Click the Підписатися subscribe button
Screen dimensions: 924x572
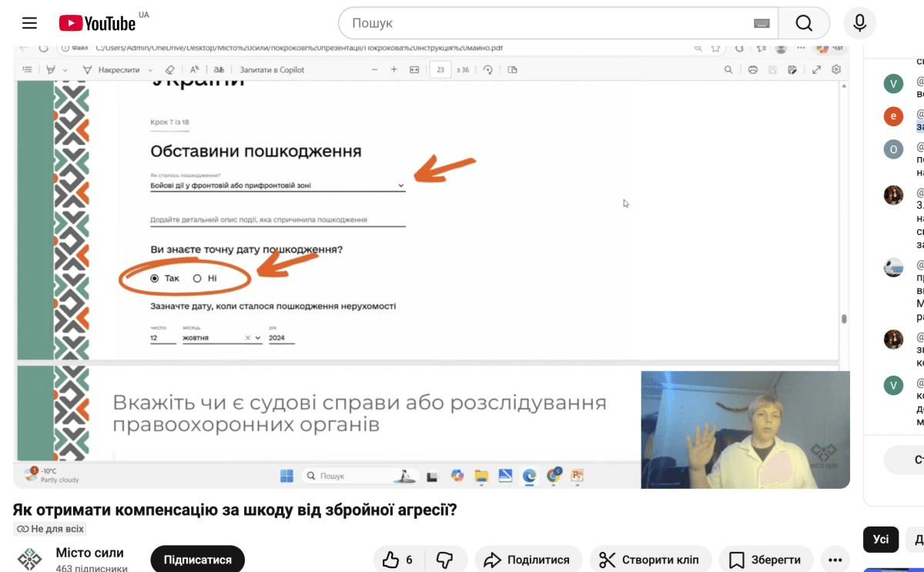point(197,560)
